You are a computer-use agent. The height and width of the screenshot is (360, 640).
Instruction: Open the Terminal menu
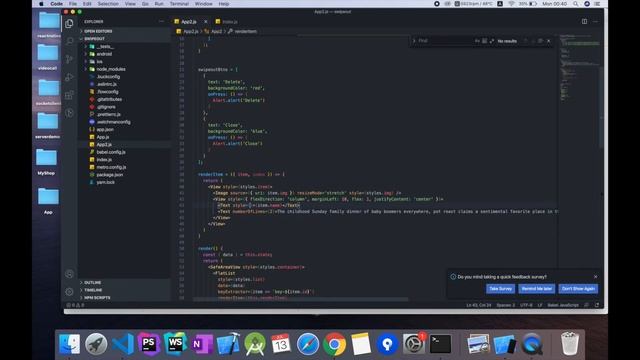pyautogui.click(x=179, y=4)
